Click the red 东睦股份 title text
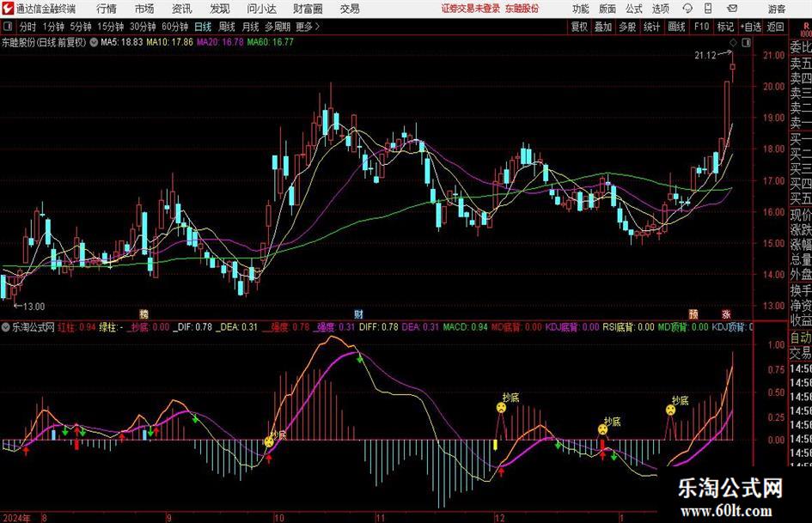 click(x=522, y=9)
